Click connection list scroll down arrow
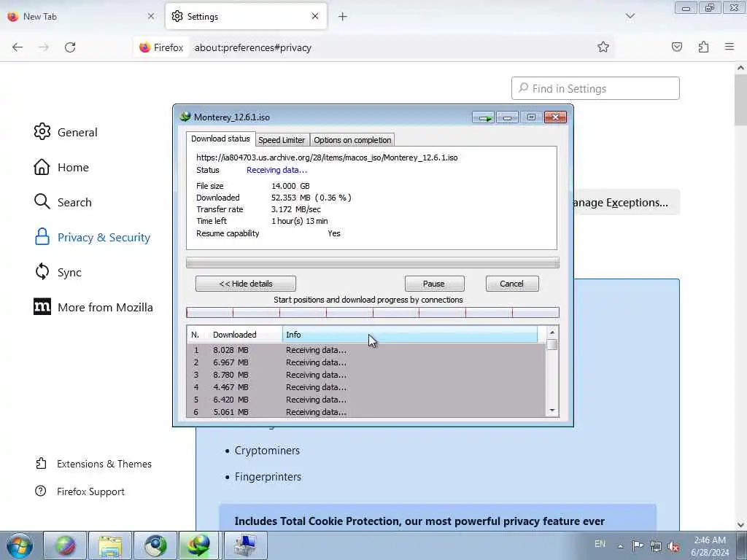The width and height of the screenshot is (747, 560). tap(552, 411)
